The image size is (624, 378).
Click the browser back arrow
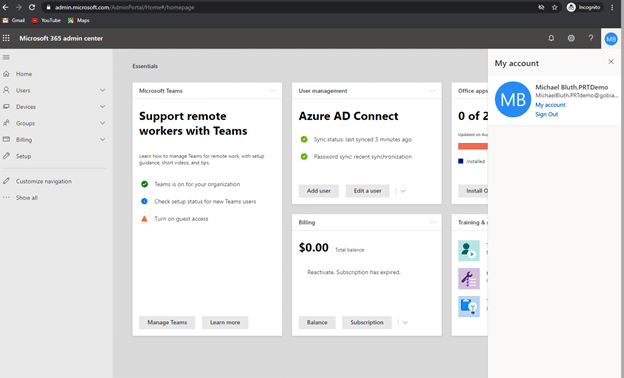pyautogui.click(x=6, y=7)
